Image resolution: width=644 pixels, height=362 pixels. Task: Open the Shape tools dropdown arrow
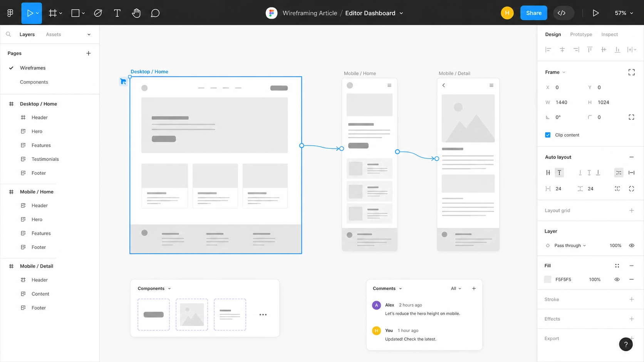(x=83, y=13)
